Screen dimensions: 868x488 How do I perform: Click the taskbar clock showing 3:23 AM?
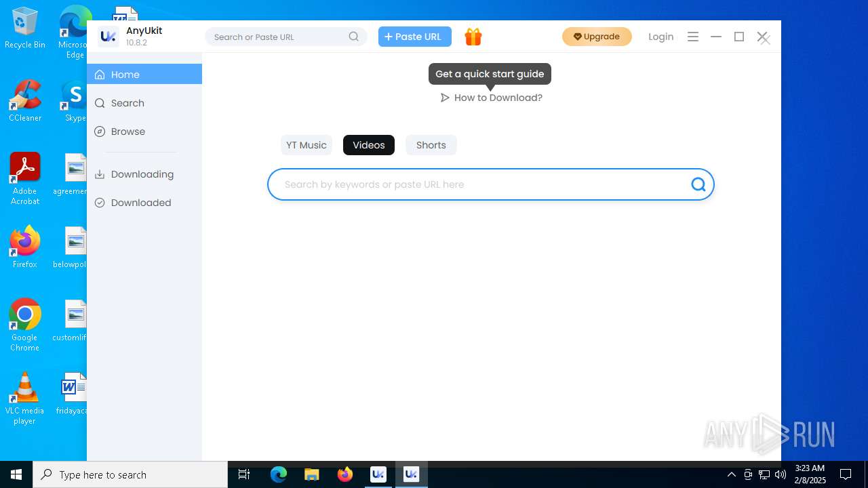click(810, 474)
